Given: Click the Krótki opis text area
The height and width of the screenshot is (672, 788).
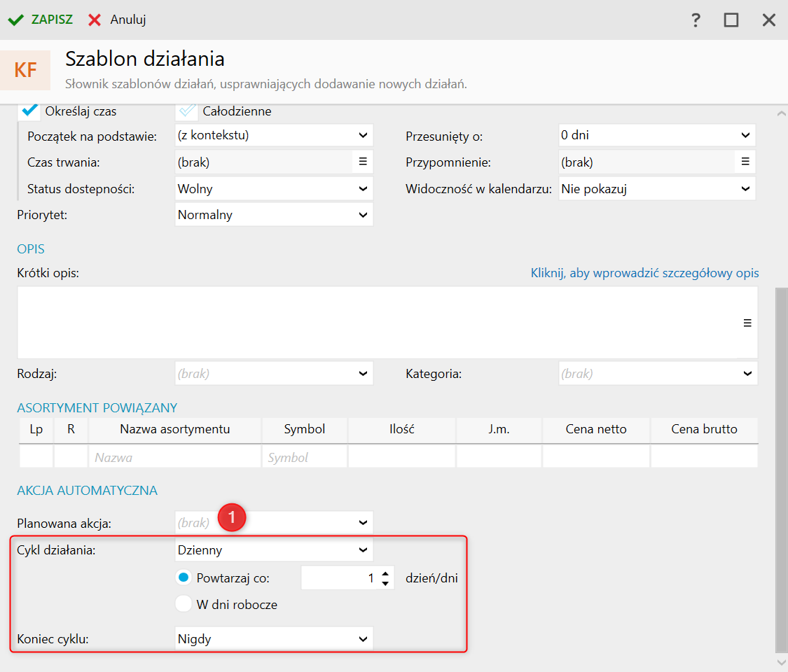Looking at the screenshot, I should pos(378,323).
